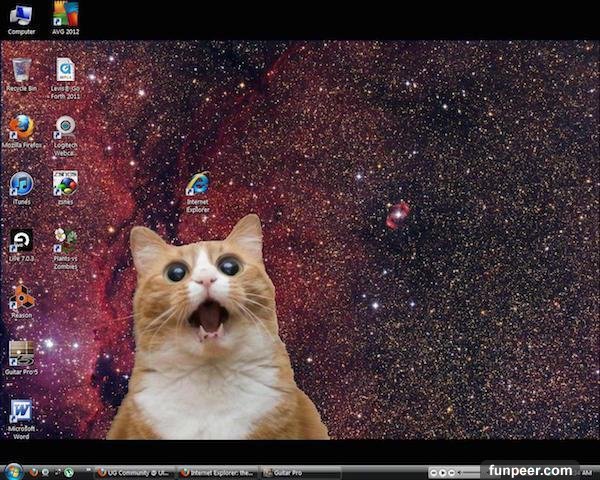
Task: Open the Computer desktop icon
Action: [21, 16]
